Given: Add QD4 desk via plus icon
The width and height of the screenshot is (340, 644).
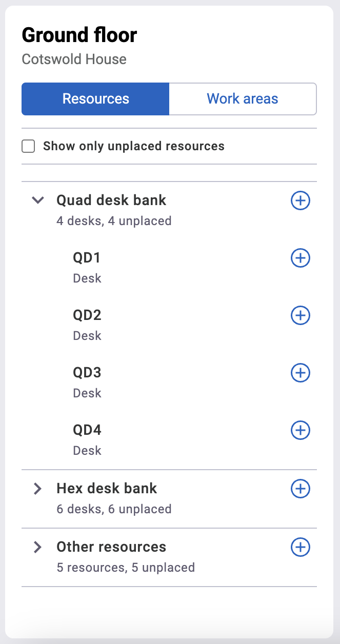Looking at the screenshot, I should [301, 430].
